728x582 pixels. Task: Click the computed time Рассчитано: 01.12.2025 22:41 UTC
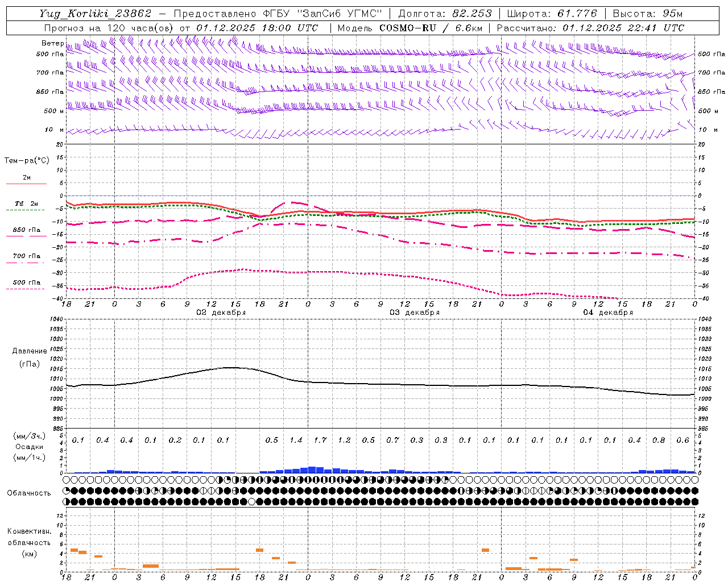click(x=590, y=28)
